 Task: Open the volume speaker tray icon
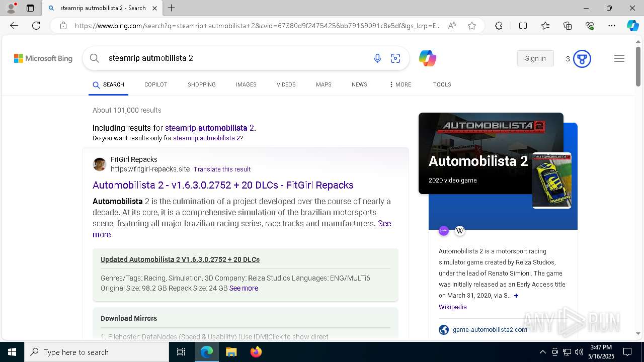tap(579, 352)
